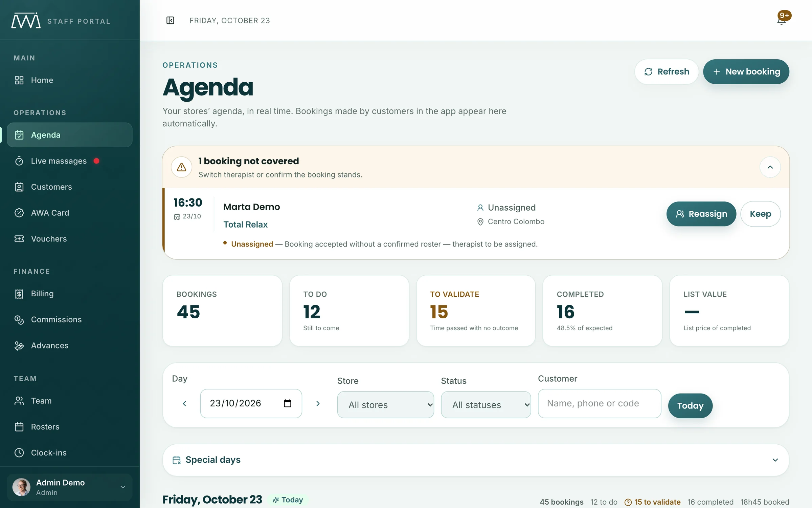Open Customers in the sidebar
Image resolution: width=812 pixels, height=508 pixels.
coord(69,187)
